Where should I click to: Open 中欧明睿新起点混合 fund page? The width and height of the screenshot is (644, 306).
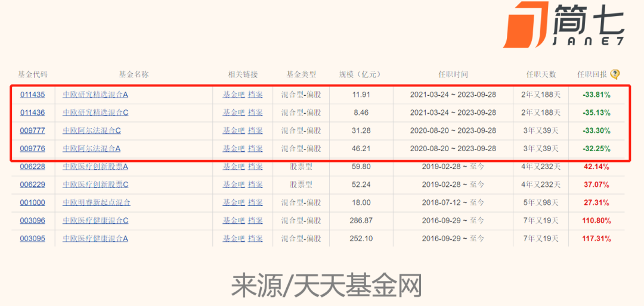pyautogui.click(x=97, y=202)
